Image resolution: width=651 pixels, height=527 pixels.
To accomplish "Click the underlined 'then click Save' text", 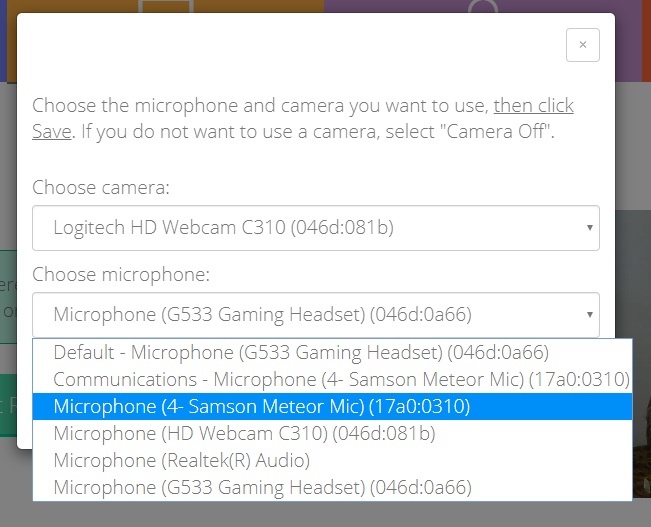I will [x=534, y=106].
